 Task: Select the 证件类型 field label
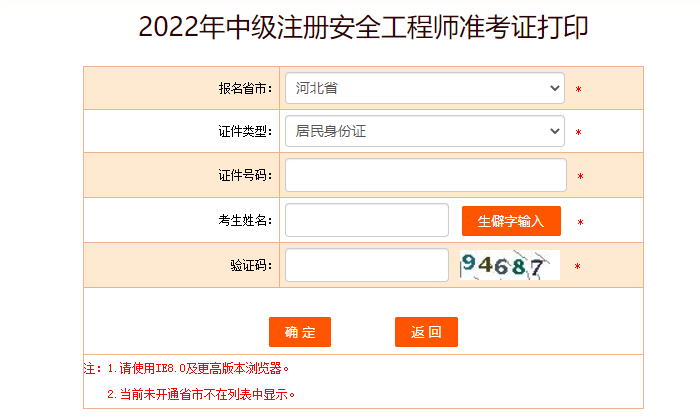pyautogui.click(x=244, y=132)
